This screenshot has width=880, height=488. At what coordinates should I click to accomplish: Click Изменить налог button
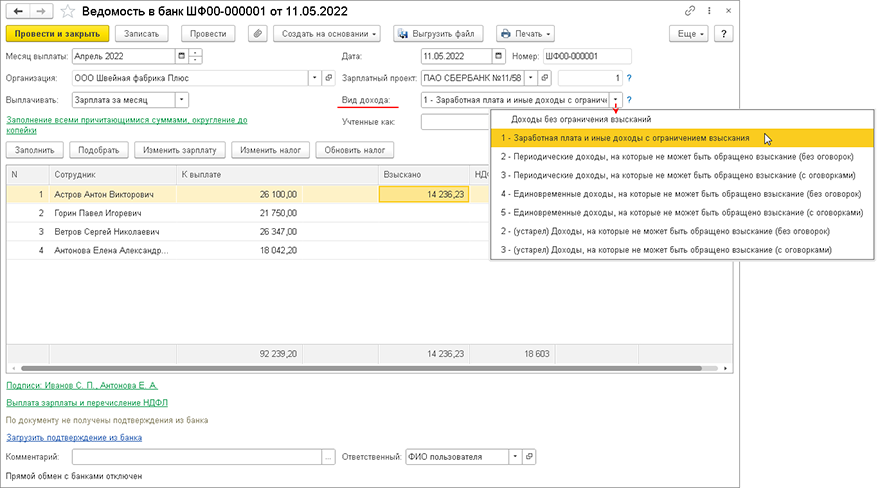271,150
